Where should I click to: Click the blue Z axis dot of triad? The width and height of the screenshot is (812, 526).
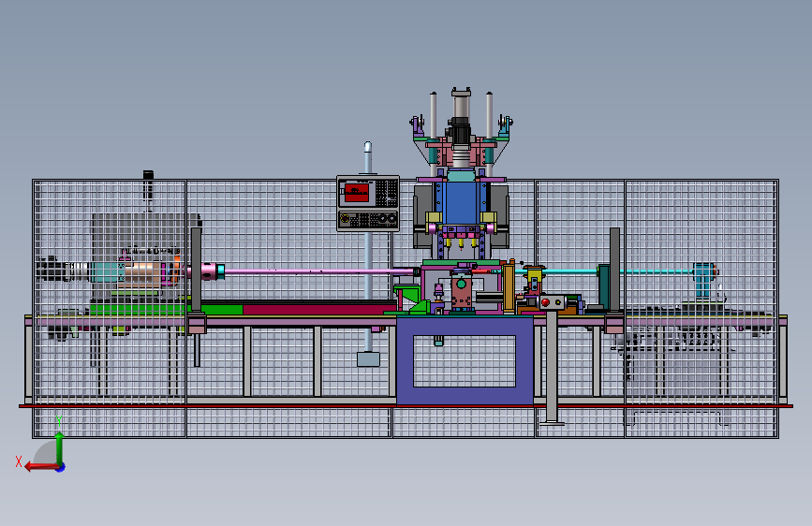61,467
